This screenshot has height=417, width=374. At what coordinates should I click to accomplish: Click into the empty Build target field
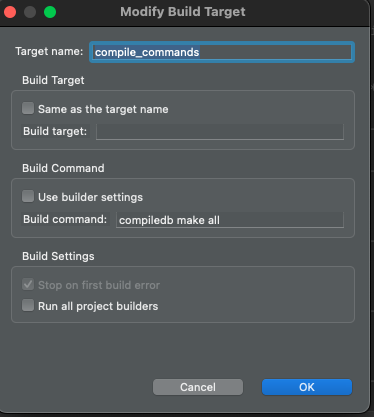click(x=220, y=132)
